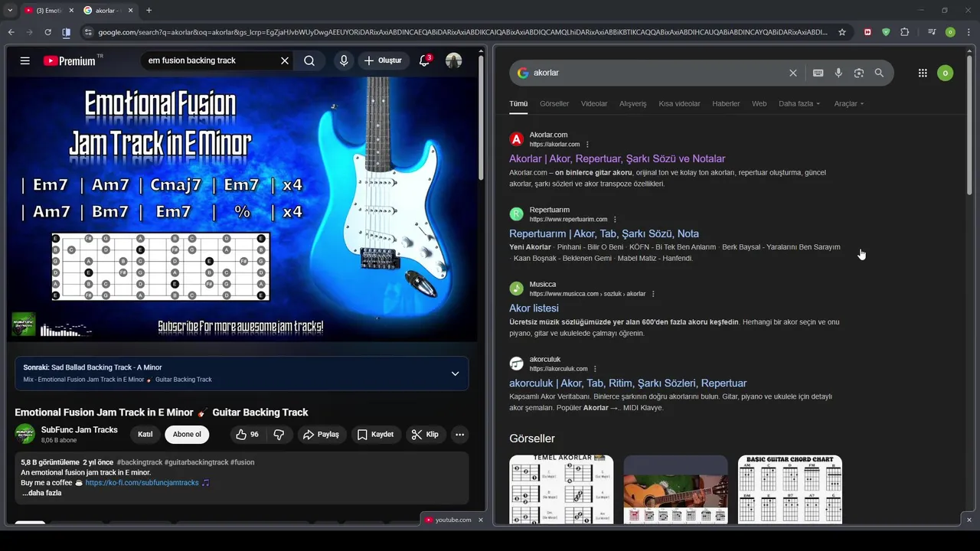
Task: Clear the Google search query
Action: (793, 73)
